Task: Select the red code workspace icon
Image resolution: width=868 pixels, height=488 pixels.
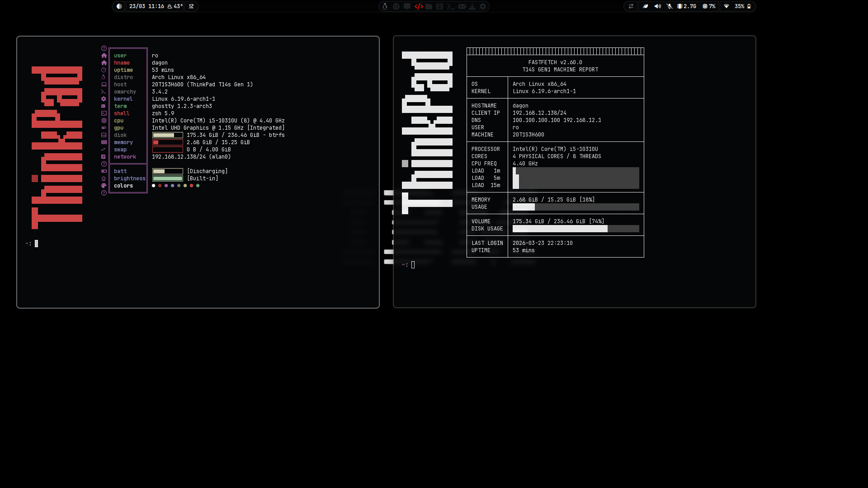Action: pos(419,6)
